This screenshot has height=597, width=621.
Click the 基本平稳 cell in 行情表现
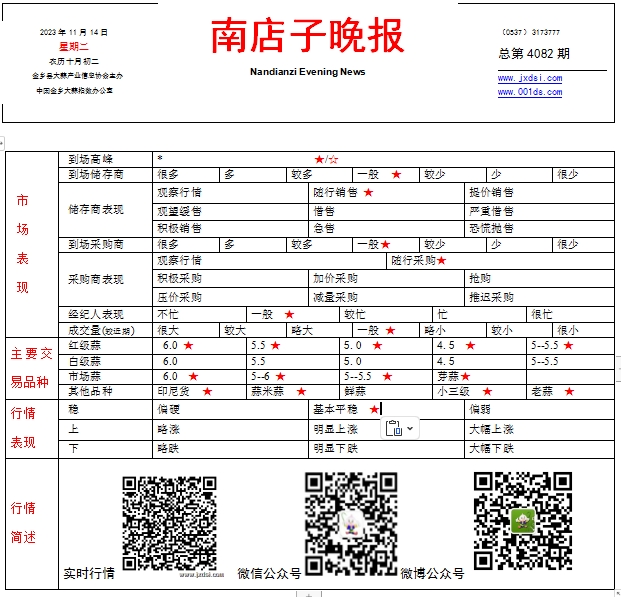tap(386, 410)
